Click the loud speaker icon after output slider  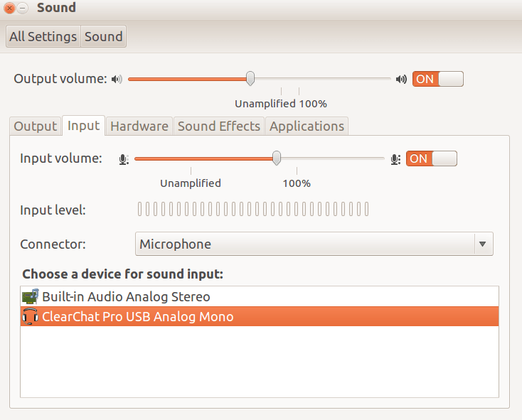[402, 79]
